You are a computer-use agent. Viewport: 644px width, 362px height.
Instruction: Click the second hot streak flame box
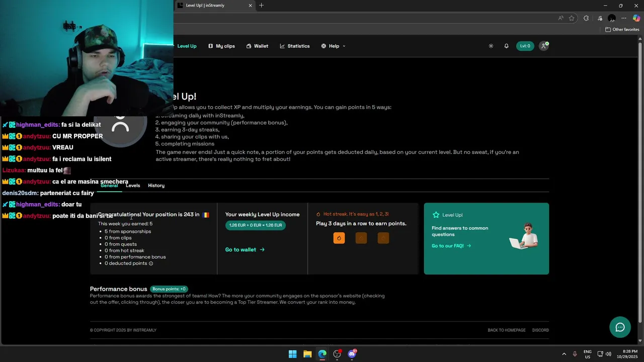click(x=361, y=238)
